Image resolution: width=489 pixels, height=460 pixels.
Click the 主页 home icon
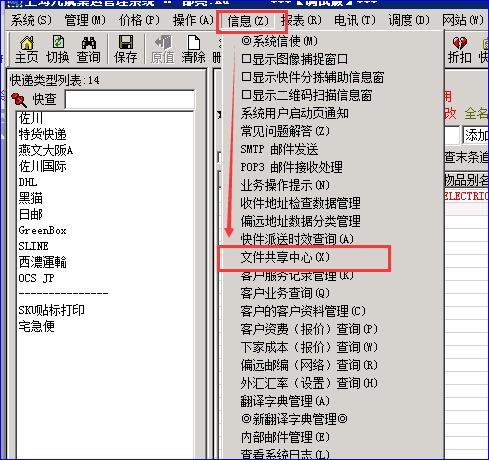tap(27, 50)
